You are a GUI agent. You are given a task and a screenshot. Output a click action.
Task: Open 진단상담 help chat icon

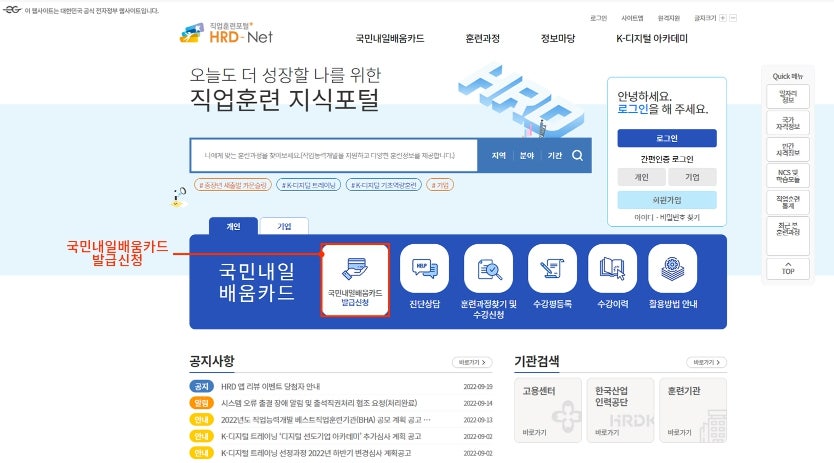pyautogui.click(x=424, y=269)
